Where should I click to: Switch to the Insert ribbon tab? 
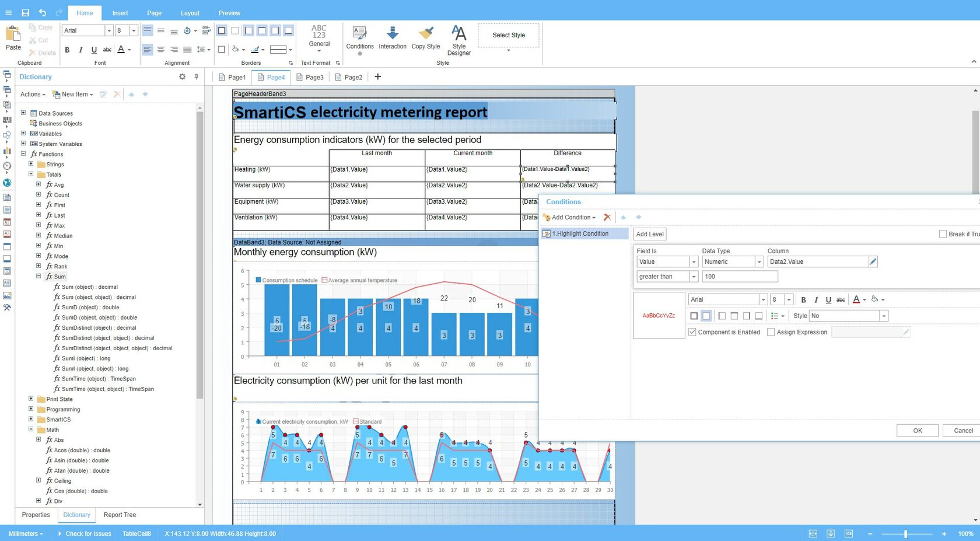[120, 13]
